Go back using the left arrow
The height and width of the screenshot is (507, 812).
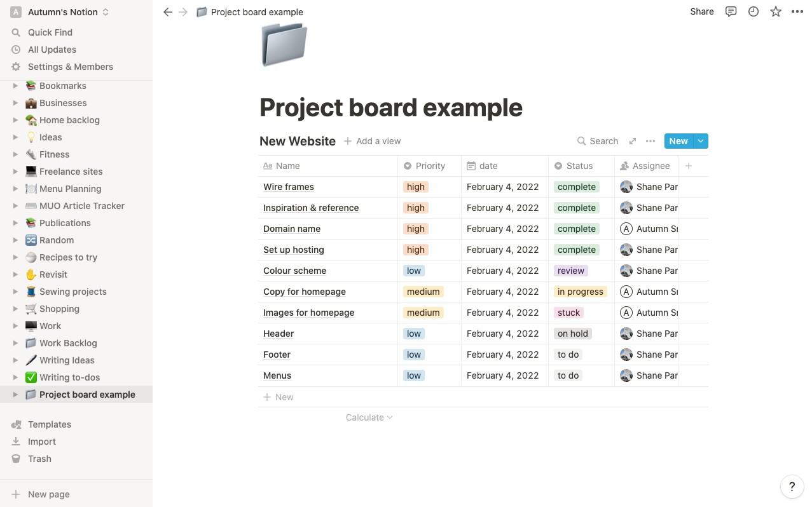coord(168,11)
